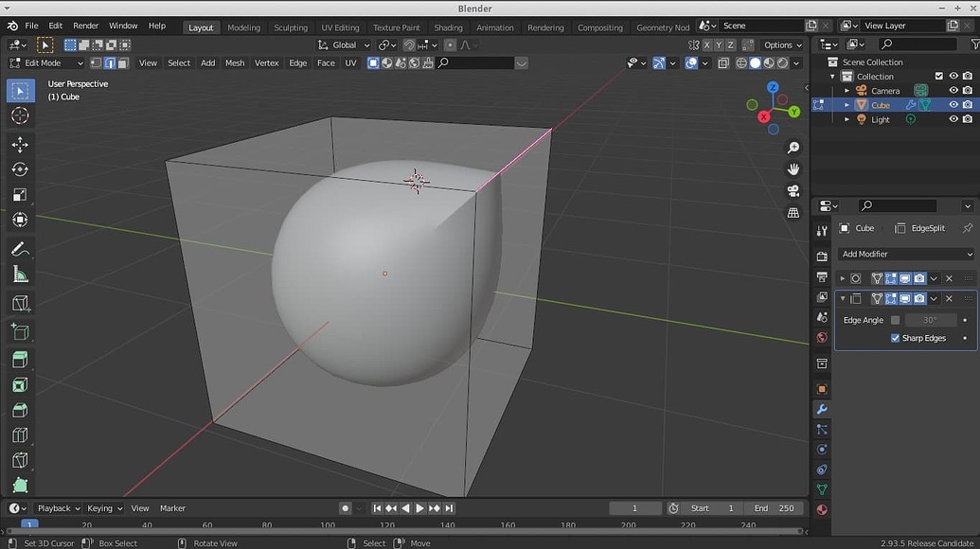
Task: Open the Playback dropdown
Action: (x=59, y=508)
